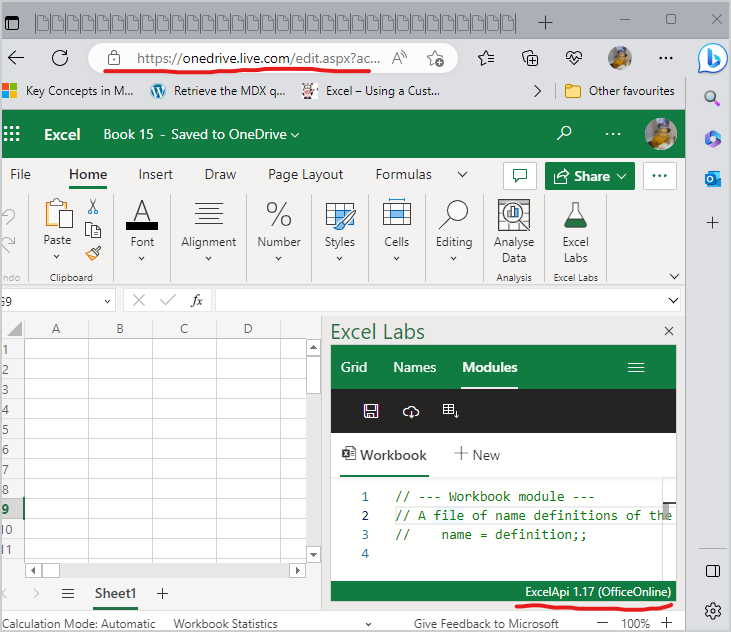The width and height of the screenshot is (731, 632).
Task: Switch to the Draw tab
Action: [x=220, y=174]
